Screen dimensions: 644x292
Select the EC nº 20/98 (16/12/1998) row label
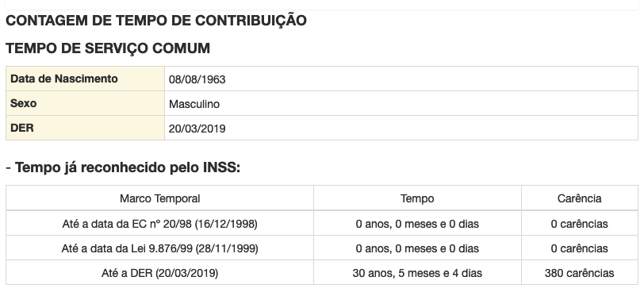[x=159, y=224]
